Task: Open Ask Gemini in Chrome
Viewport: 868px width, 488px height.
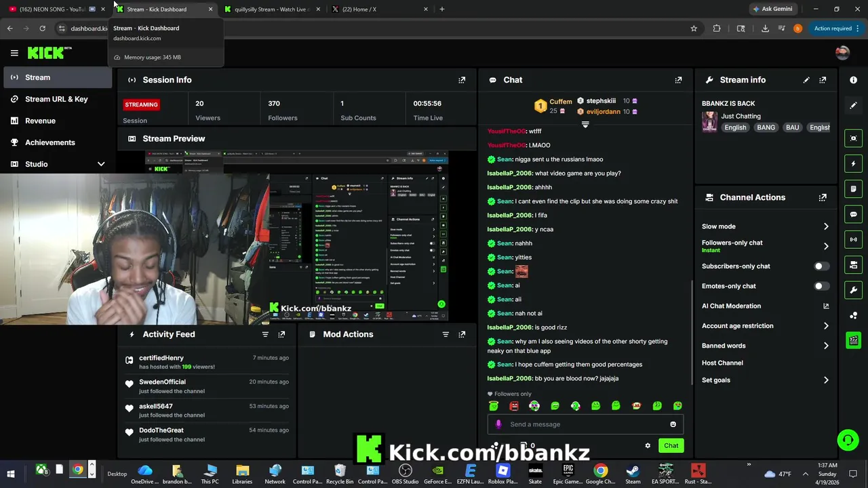Action: (x=772, y=9)
